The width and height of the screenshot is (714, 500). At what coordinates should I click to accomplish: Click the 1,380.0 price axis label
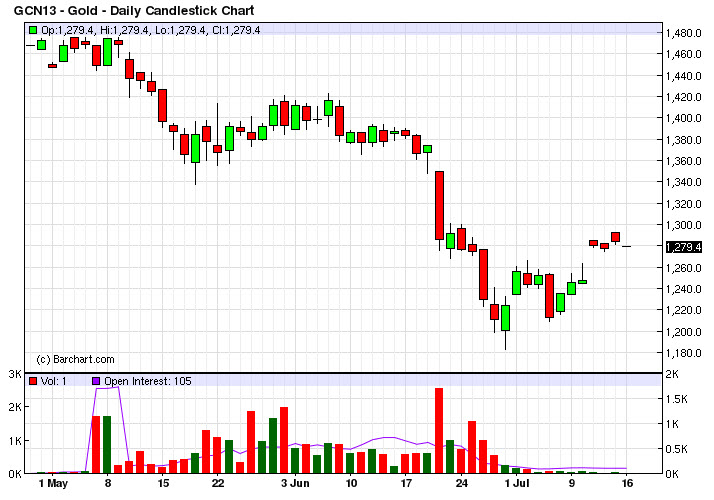(x=683, y=140)
